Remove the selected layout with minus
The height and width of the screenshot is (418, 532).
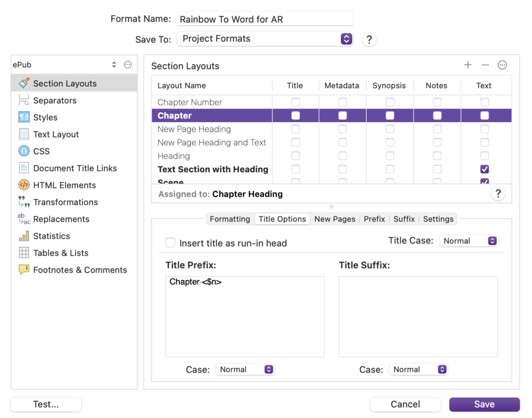pos(485,65)
